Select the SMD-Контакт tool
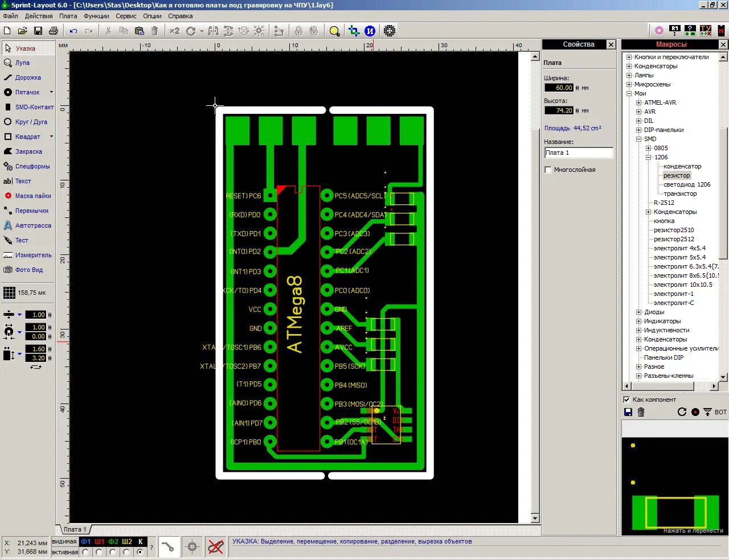This screenshot has height=560, width=729. point(28,107)
